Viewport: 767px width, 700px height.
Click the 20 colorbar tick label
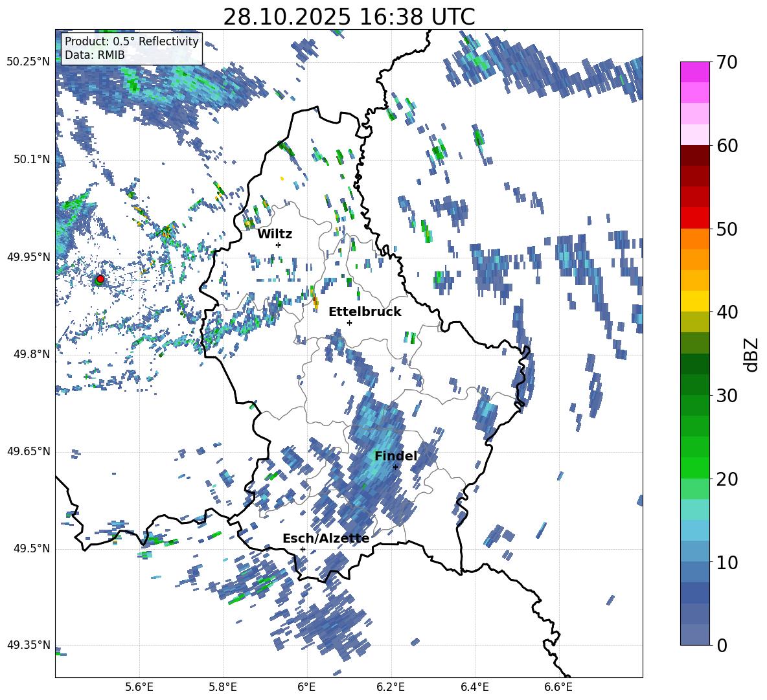[727, 479]
